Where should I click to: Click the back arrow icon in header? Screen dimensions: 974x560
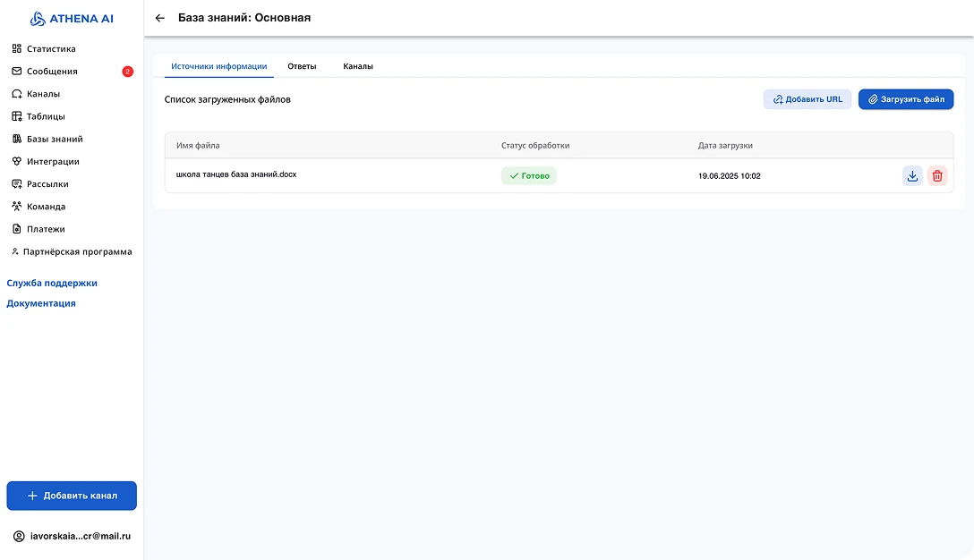[x=160, y=18]
